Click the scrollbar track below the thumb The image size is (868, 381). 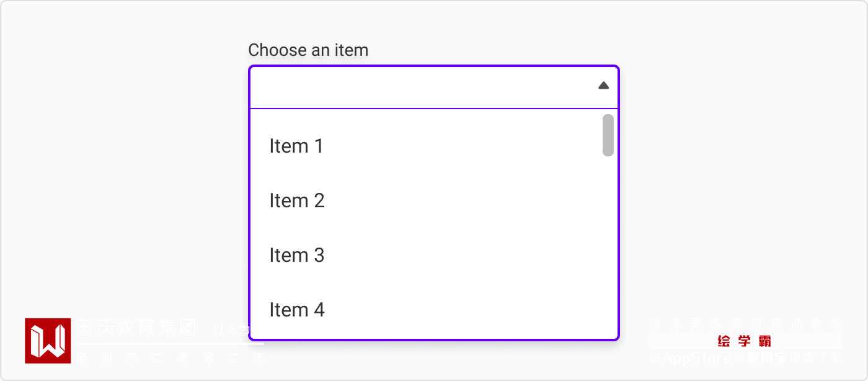(x=608, y=248)
